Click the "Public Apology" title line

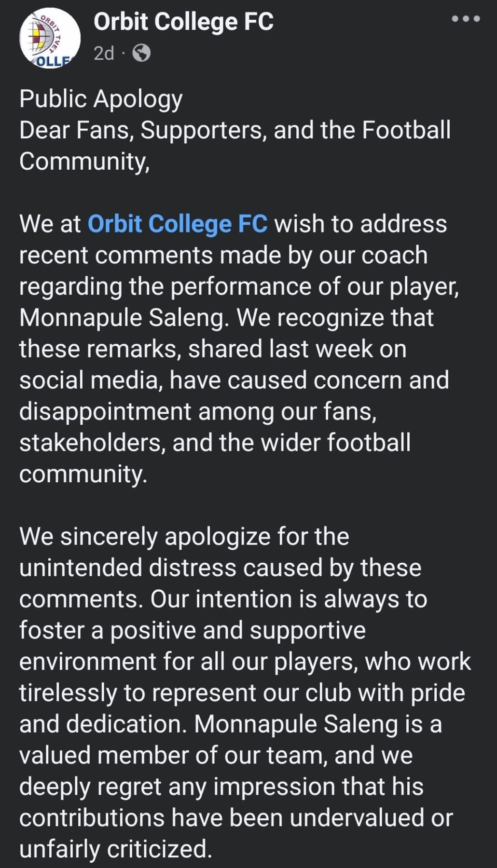click(x=101, y=99)
